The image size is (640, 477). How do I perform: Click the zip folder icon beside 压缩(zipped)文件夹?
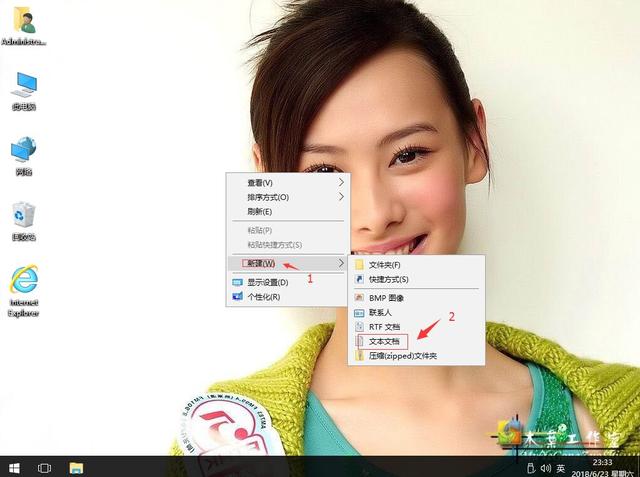point(359,356)
